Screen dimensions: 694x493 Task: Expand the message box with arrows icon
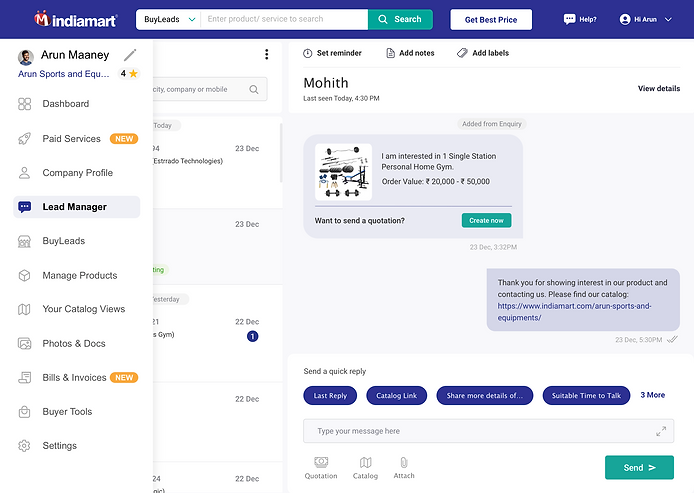coord(661,431)
